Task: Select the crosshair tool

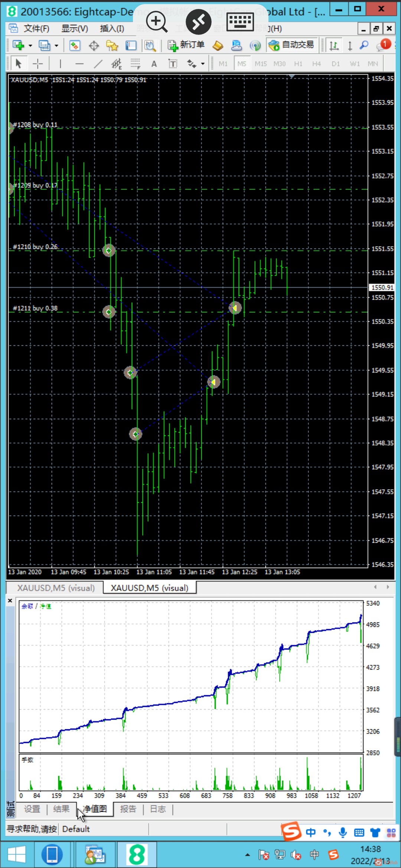Action: pos(38,64)
